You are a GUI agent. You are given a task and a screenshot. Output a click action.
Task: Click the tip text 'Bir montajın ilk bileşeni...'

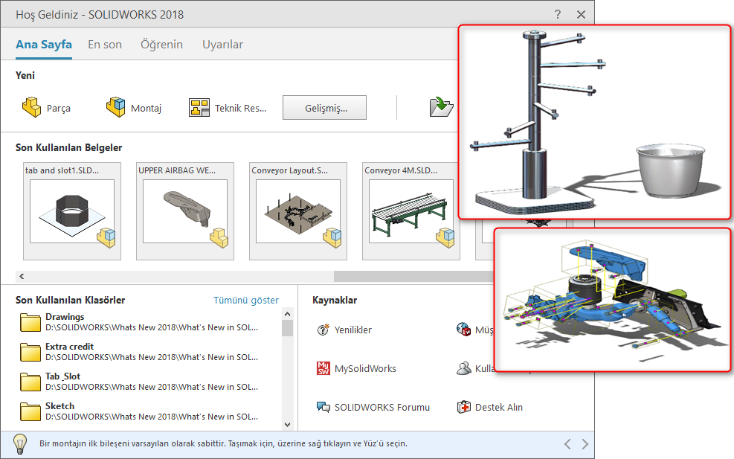[x=223, y=444]
